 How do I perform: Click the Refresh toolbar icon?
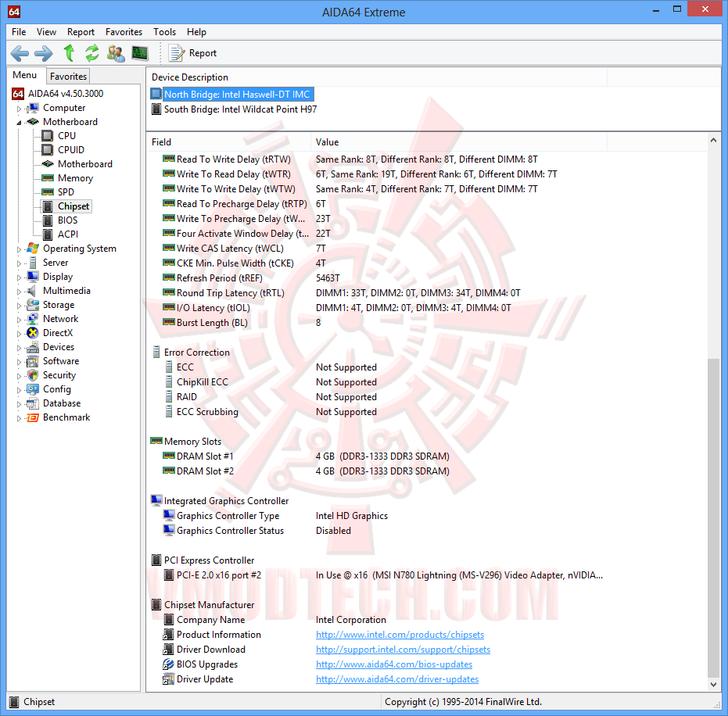tap(92, 53)
